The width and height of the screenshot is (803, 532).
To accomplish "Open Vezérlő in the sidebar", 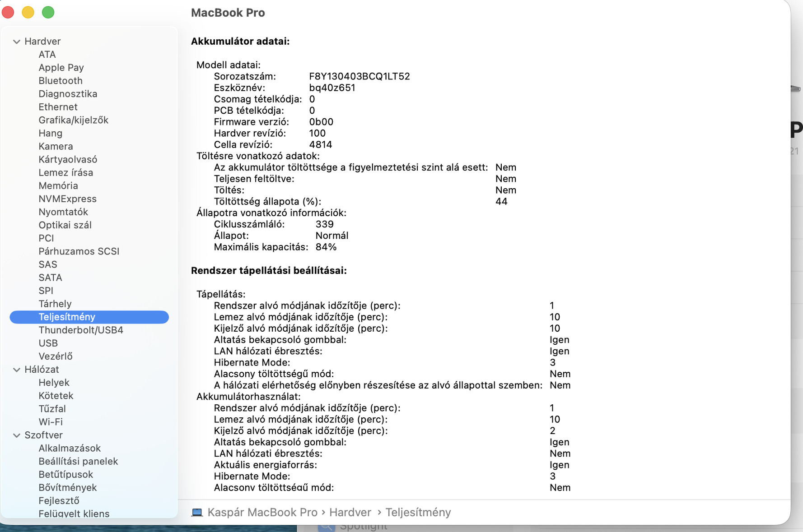I will tap(55, 356).
